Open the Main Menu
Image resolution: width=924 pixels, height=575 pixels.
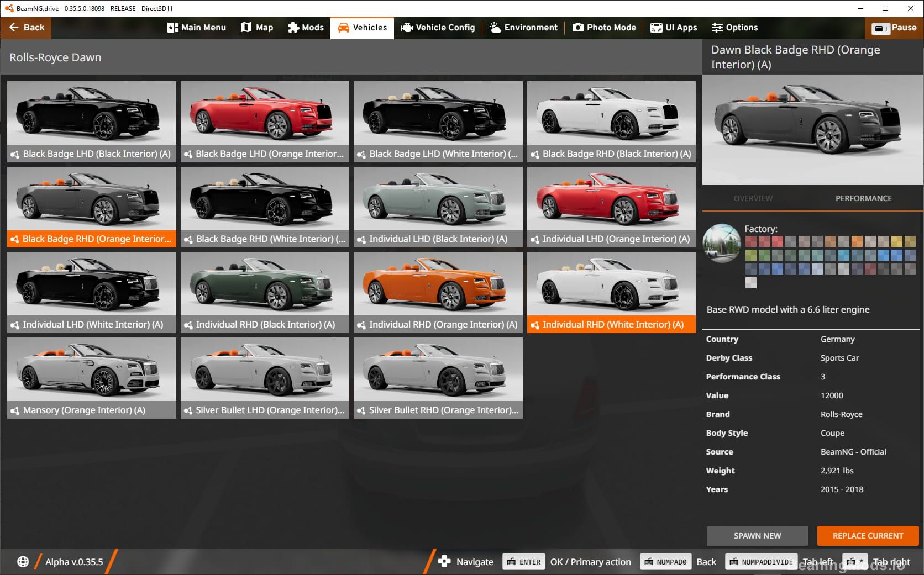197,28
